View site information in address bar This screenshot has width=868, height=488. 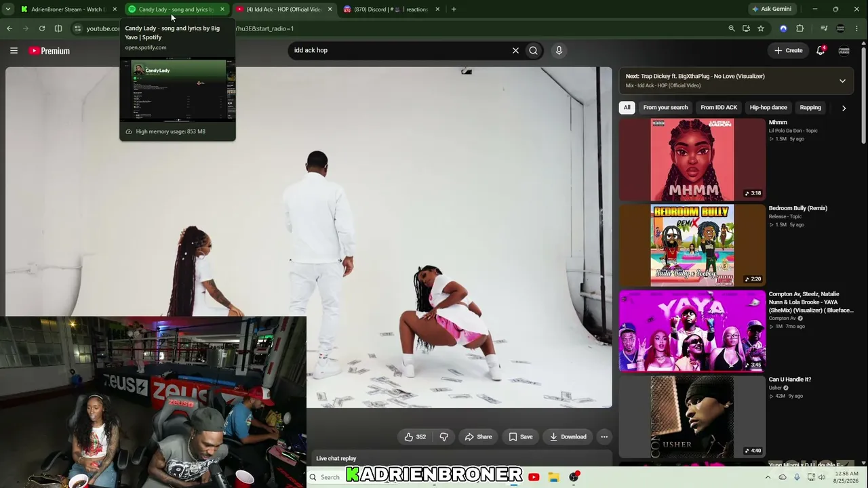pyautogui.click(x=77, y=28)
